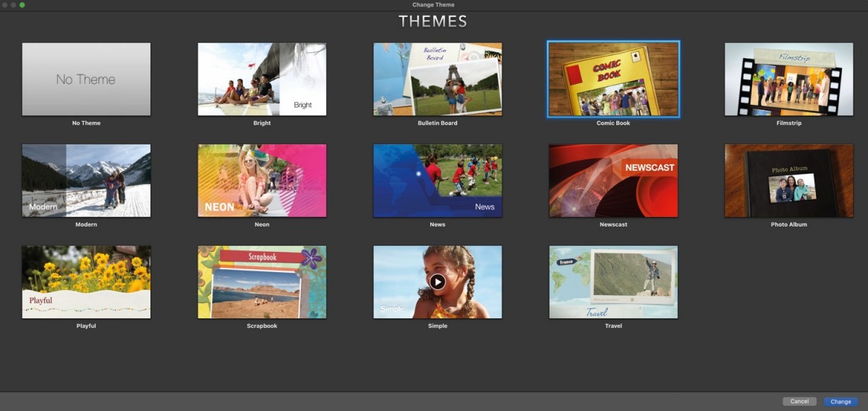868x411 pixels.
Task: Confirm with the Change button
Action: click(841, 402)
